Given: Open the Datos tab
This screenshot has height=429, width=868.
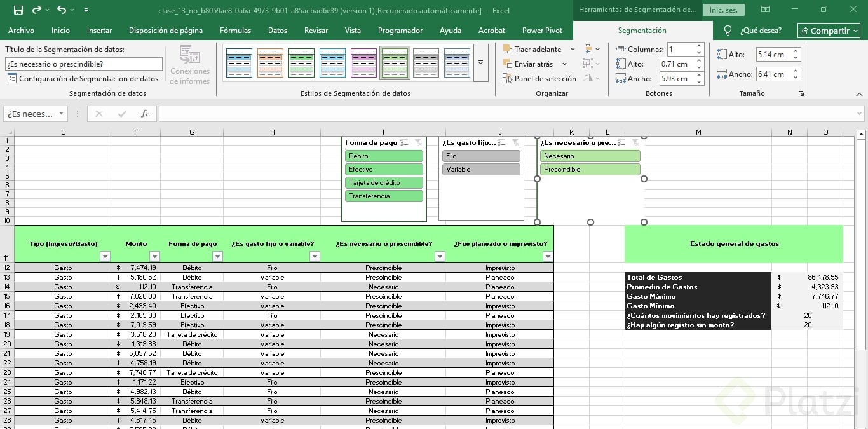Looking at the screenshot, I should click(278, 31).
